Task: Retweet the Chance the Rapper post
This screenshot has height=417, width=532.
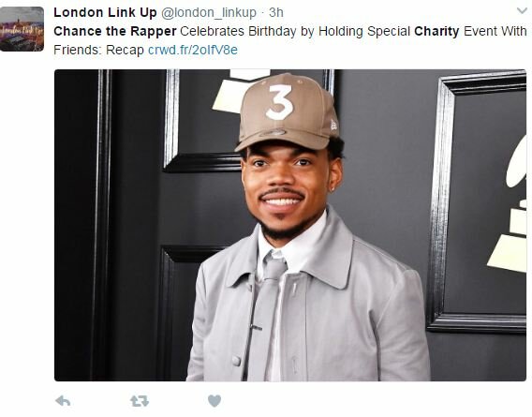Action: pyautogui.click(x=140, y=401)
